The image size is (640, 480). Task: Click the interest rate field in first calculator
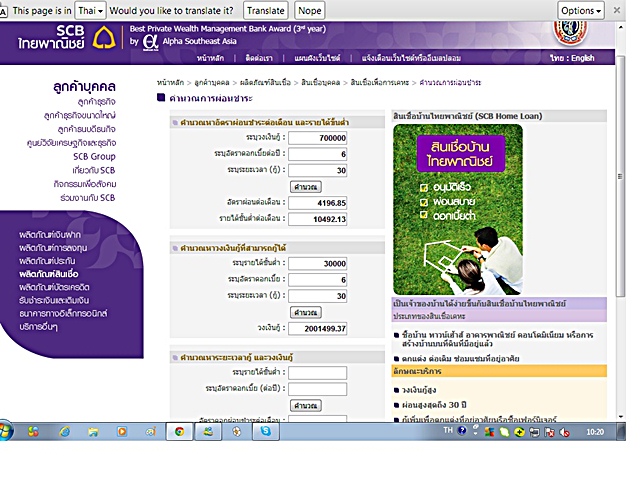tap(318, 154)
